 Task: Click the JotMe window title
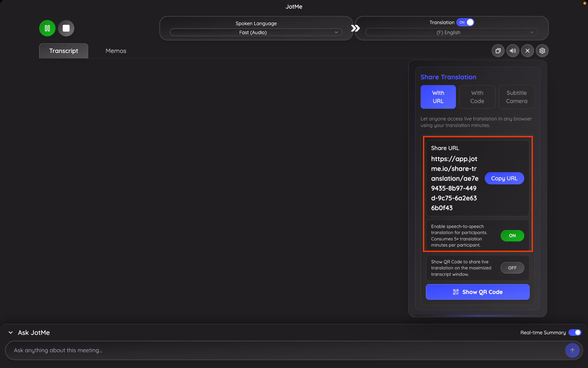294,7
